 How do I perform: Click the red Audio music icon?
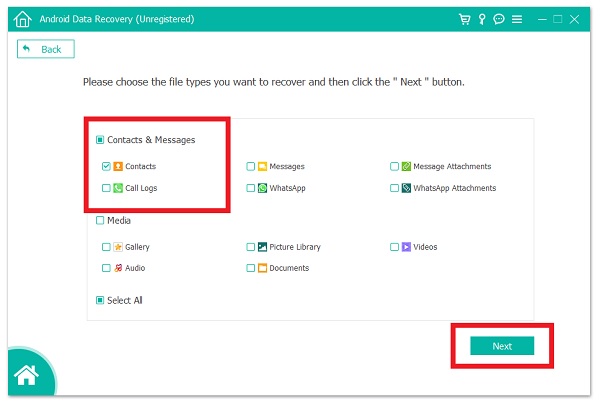pyautogui.click(x=118, y=268)
